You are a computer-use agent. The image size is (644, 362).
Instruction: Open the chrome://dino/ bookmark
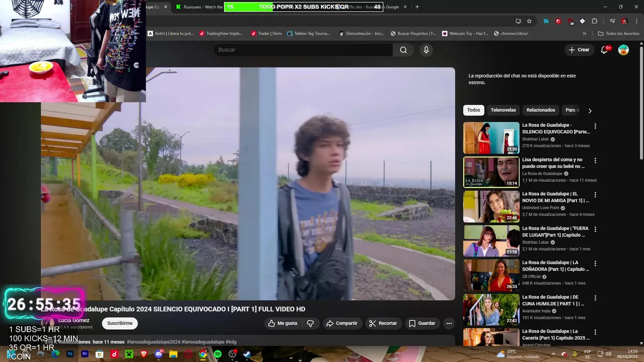[x=511, y=34]
